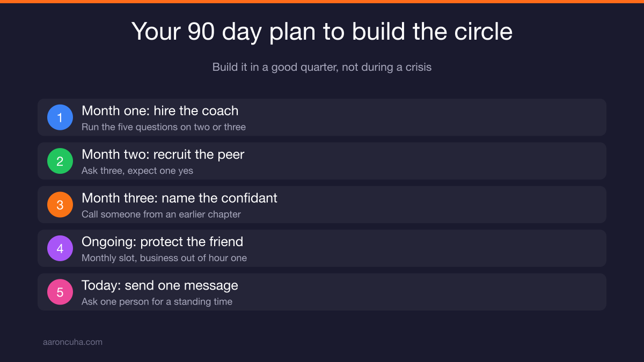Click the subtitle 'Build it in a good quarter'
The height and width of the screenshot is (362, 644).
click(x=322, y=68)
